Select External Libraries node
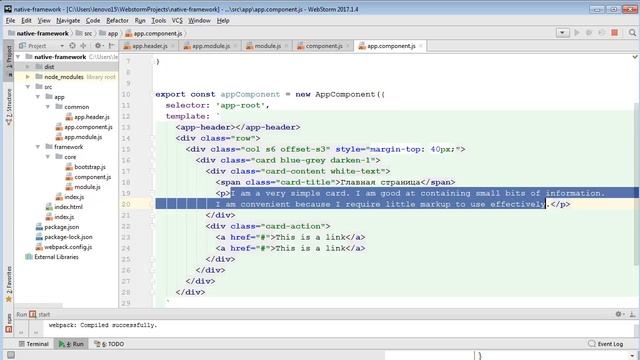The width and height of the screenshot is (640, 360). tap(52, 257)
